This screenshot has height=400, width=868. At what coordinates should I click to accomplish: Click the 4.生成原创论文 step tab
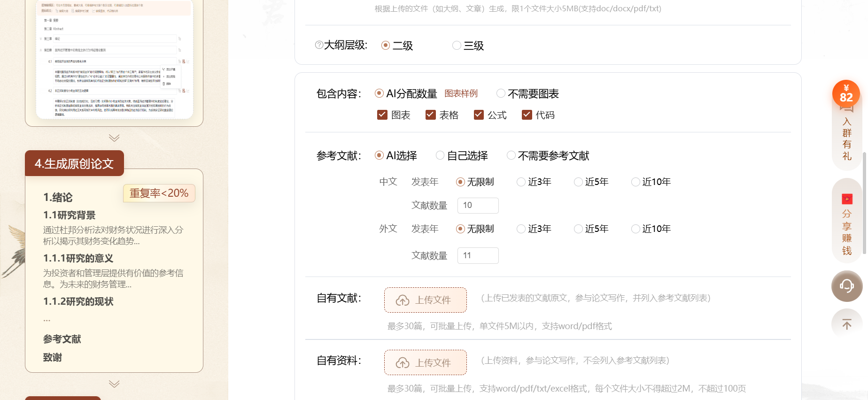pyautogui.click(x=74, y=163)
